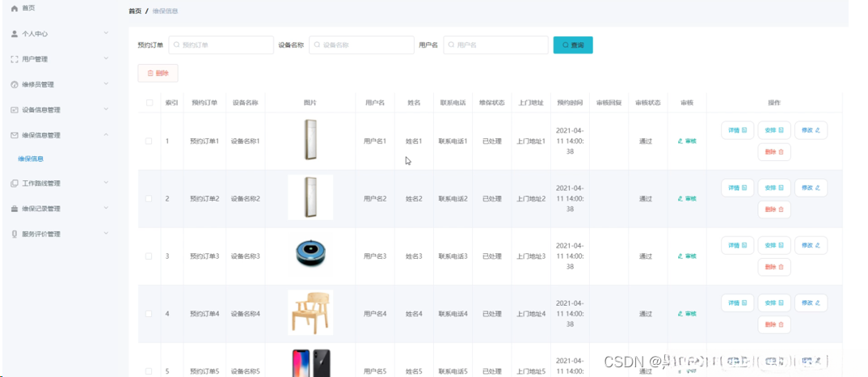Image resolution: width=868 pixels, height=377 pixels.
Task: Expand the 个人中心 chevron
Action: [x=106, y=33]
